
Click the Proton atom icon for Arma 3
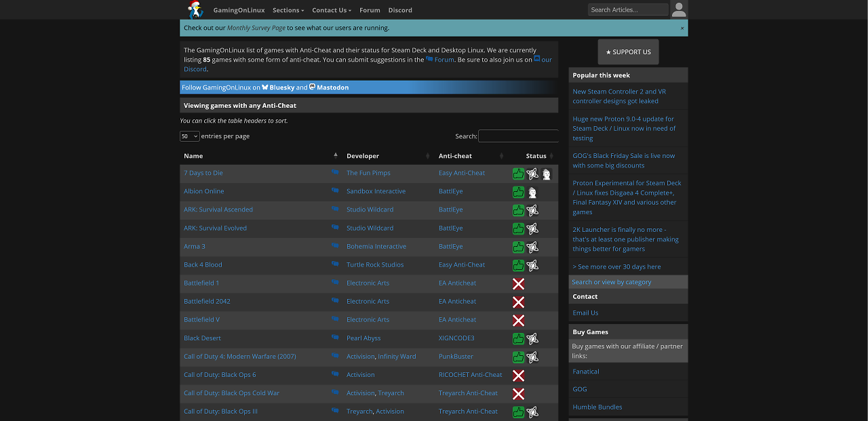pyautogui.click(x=532, y=247)
